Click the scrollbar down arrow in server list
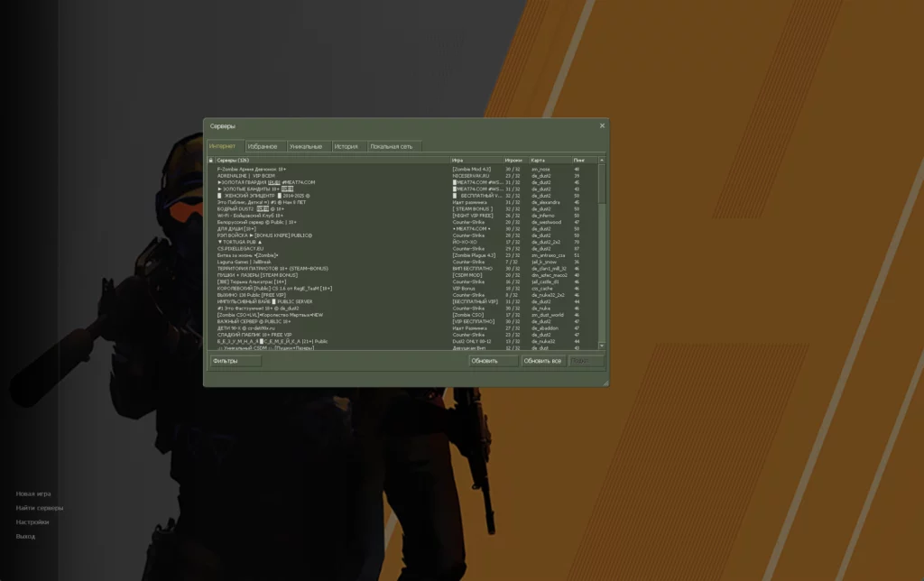The image size is (924, 581). click(x=602, y=346)
